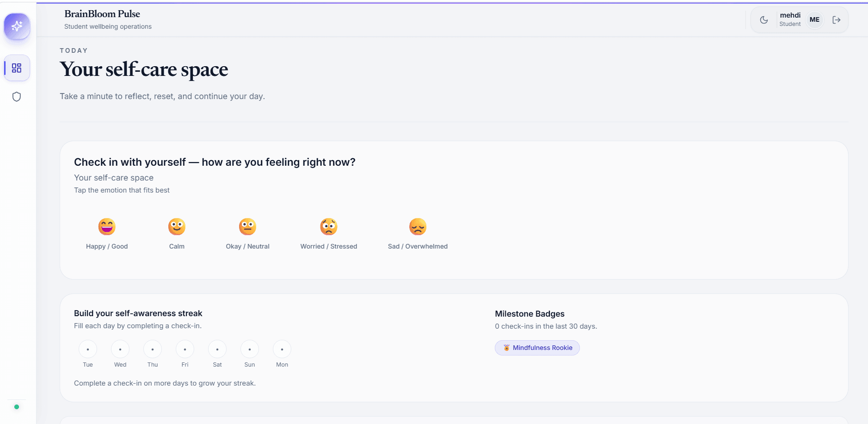
Task: Click the Tue streak day circle
Action: pyautogui.click(x=88, y=349)
